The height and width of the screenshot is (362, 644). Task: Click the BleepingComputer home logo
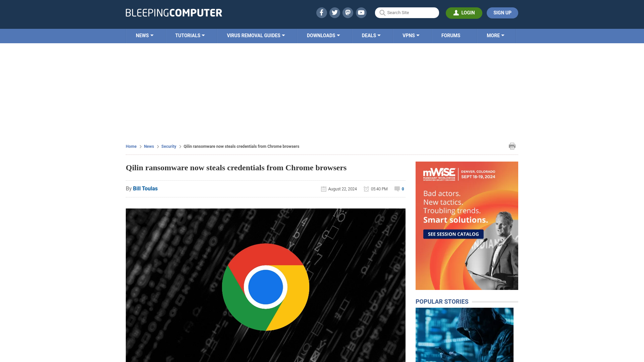pos(174,13)
